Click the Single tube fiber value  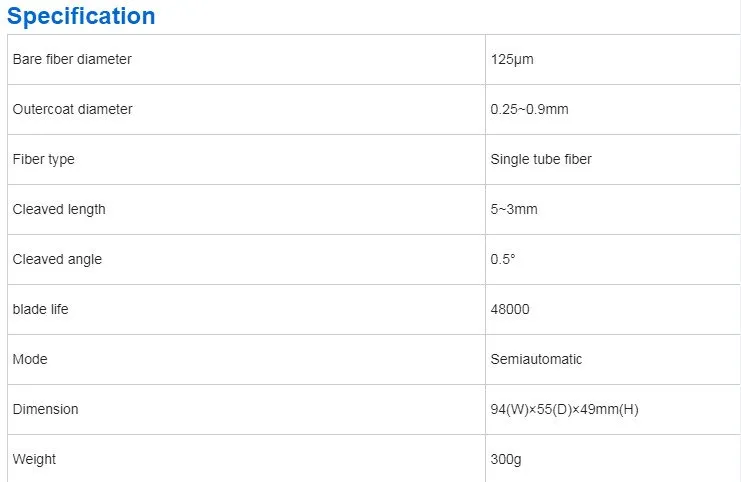(x=541, y=159)
